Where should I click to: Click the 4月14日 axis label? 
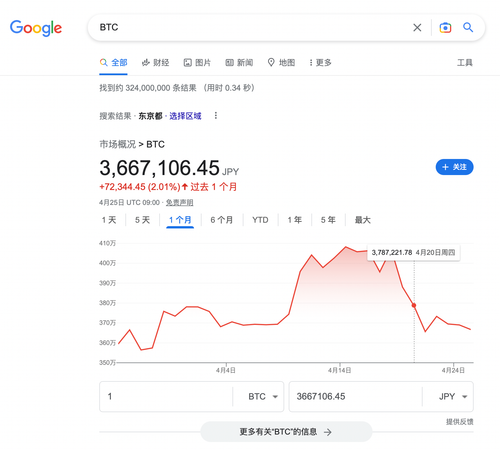339,370
